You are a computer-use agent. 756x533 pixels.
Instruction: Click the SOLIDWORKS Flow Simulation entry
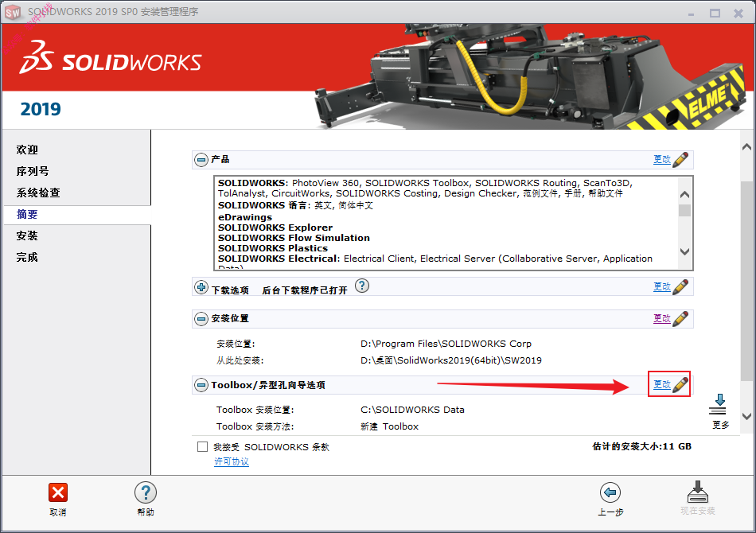pyautogui.click(x=294, y=238)
